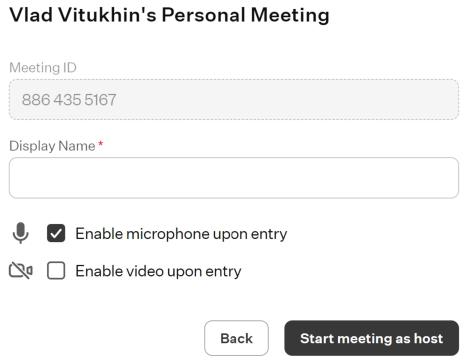Viewport: 467px width, 364px height.
Task: Go Back to the previous screen
Action: coord(236,338)
